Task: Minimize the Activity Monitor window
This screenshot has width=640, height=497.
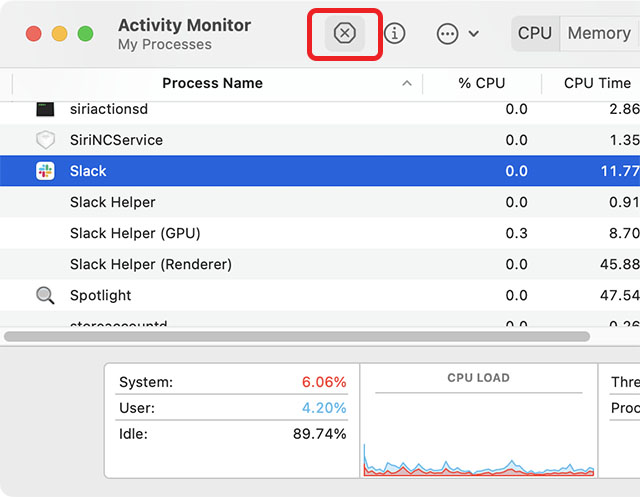Action: pos(60,33)
